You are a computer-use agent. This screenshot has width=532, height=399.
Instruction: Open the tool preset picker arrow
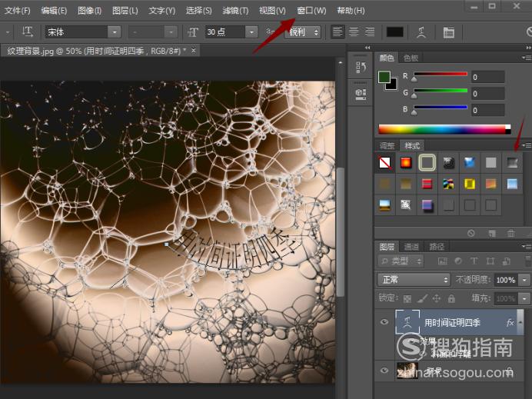(7, 32)
